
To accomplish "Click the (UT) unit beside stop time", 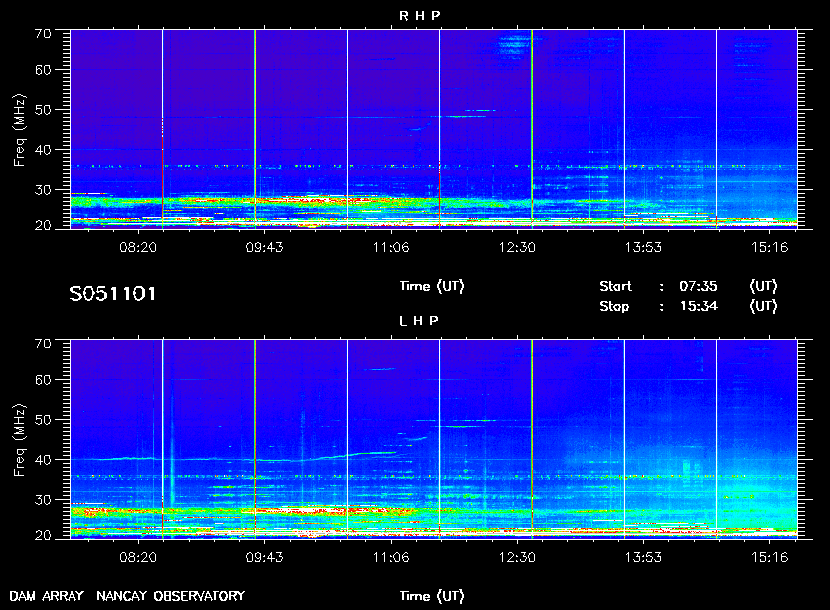I will [763, 306].
